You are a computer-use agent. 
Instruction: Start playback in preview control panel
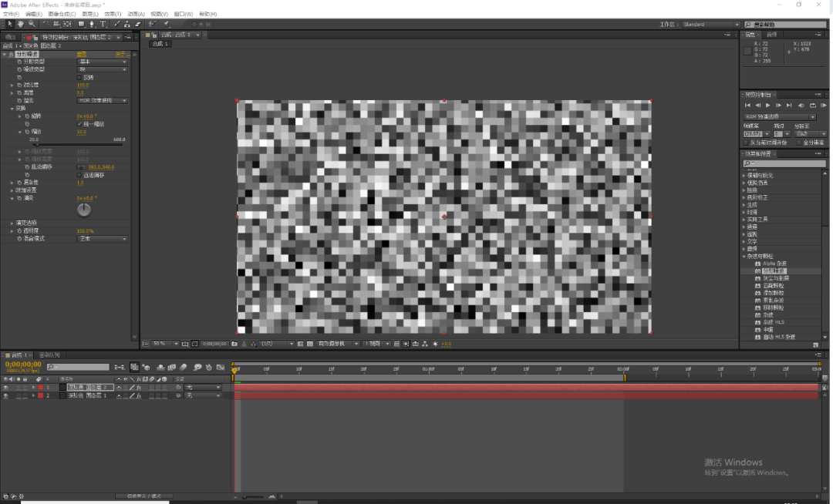[x=767, y=106]
